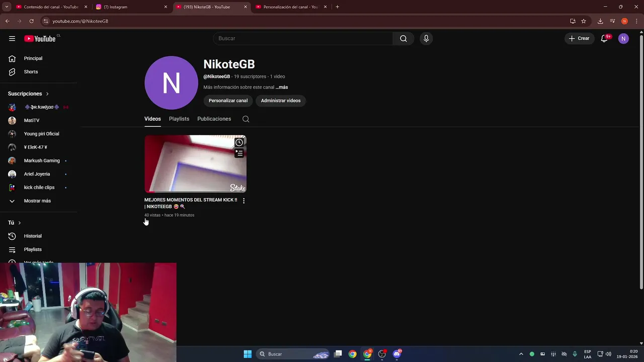The height and width of the screenshot is (362, 644).
Task: Switch to Personalización del canal browser tab
Action: pos(292,7)
